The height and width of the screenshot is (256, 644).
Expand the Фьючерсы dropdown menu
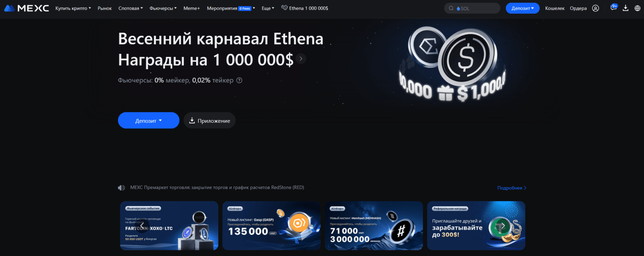pyautogui.click(x=163, y=8)
